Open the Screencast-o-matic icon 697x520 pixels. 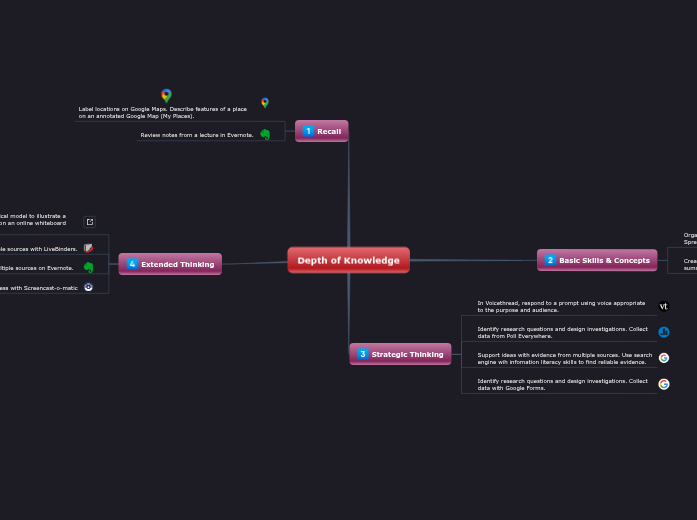click(x=89, y=287)
